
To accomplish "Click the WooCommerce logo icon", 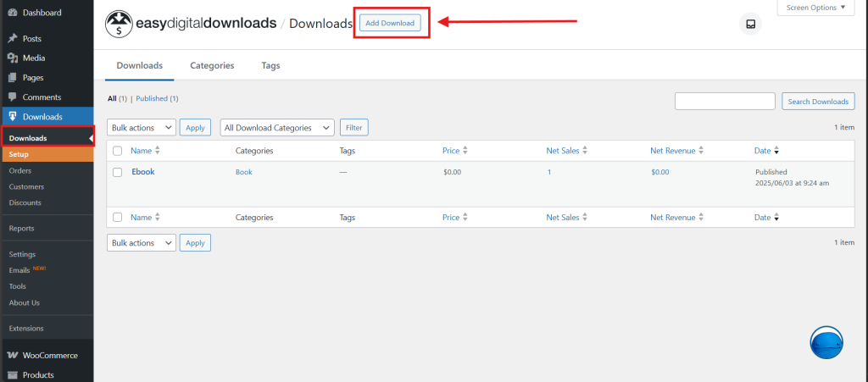I will pos(13,356).
